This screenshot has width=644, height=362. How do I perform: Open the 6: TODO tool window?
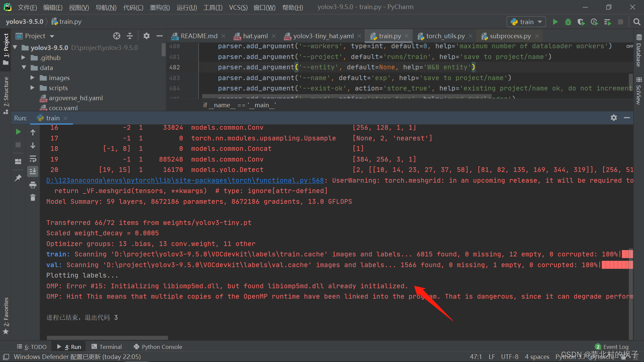(32, 347)
